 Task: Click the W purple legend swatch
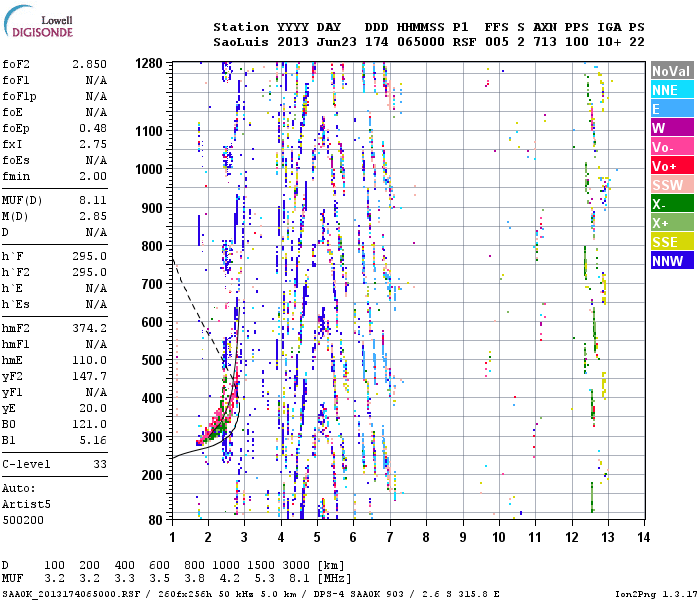[x=672, y=128]
